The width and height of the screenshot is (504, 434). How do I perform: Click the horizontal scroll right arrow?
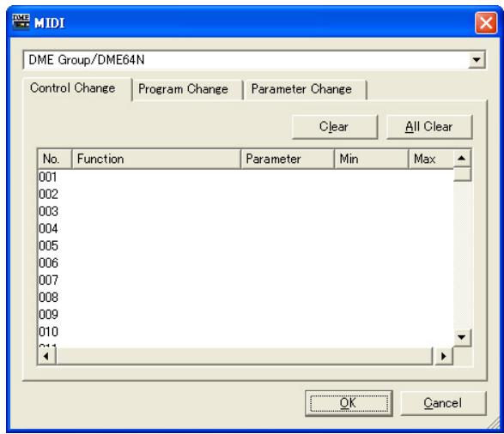[x=444, y=356]
